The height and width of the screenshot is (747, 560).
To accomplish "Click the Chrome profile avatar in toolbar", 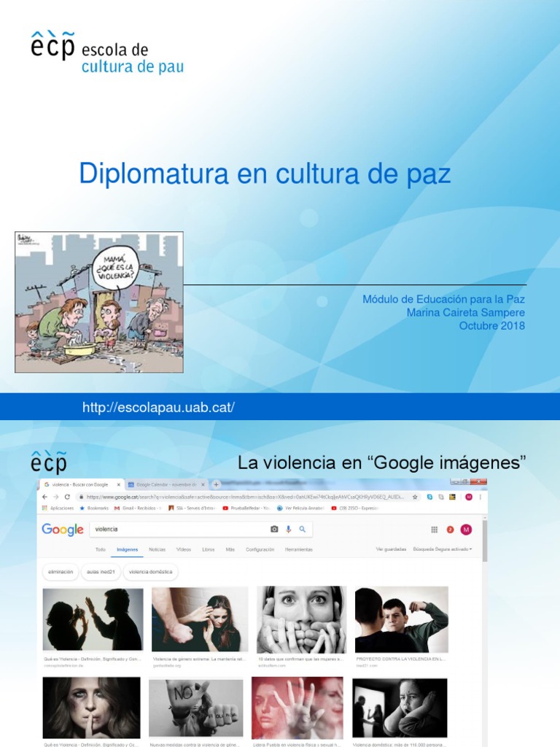I will point(469,497).
